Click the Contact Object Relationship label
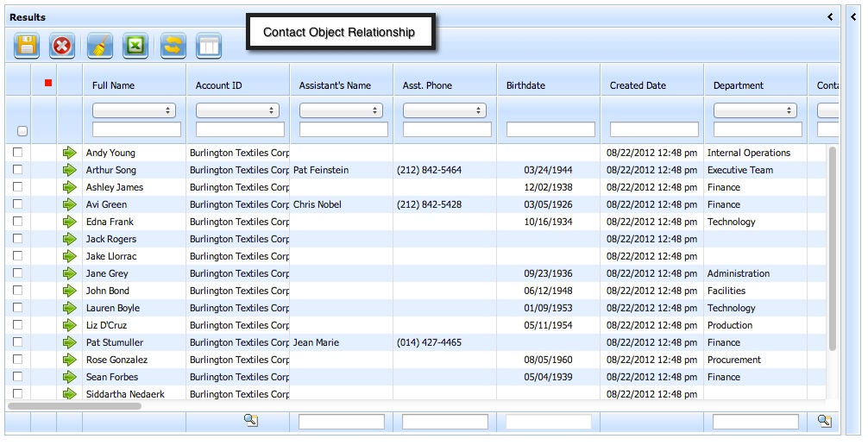The width and height of the screenshot is (868, 445). 339,32
